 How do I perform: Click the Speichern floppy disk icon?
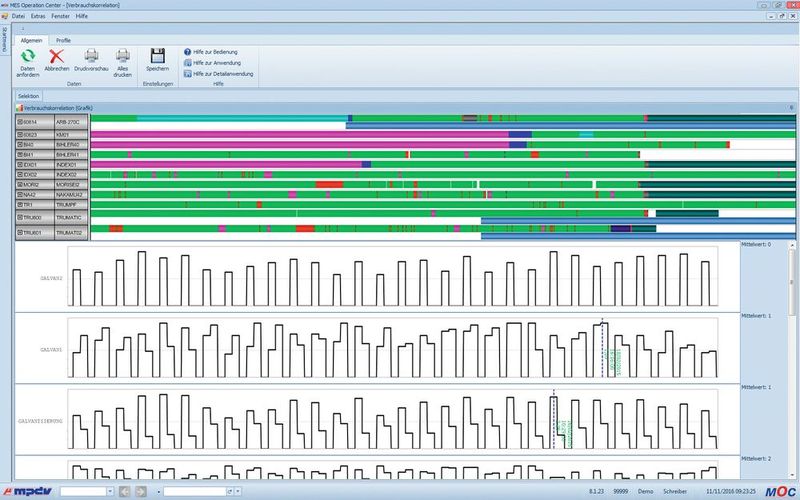click(x=157, y=56)
